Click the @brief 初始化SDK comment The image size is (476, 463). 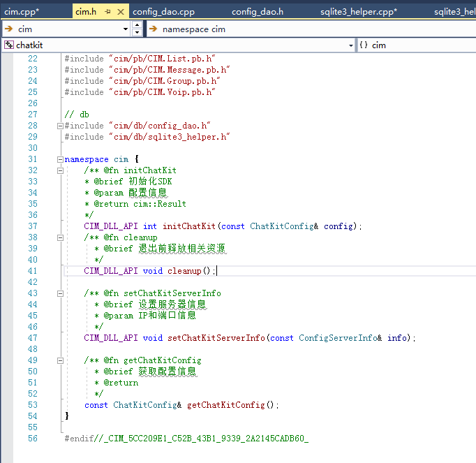click(128, 182)
